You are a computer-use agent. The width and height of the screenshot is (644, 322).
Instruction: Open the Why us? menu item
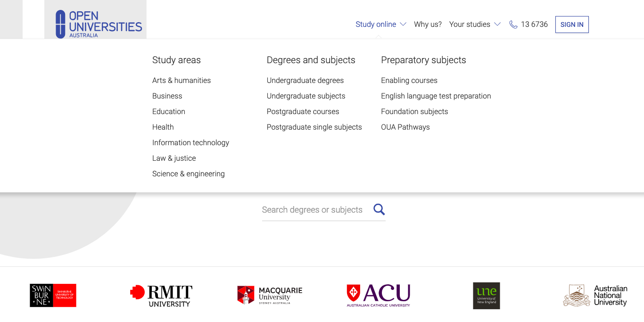point(428,25)
